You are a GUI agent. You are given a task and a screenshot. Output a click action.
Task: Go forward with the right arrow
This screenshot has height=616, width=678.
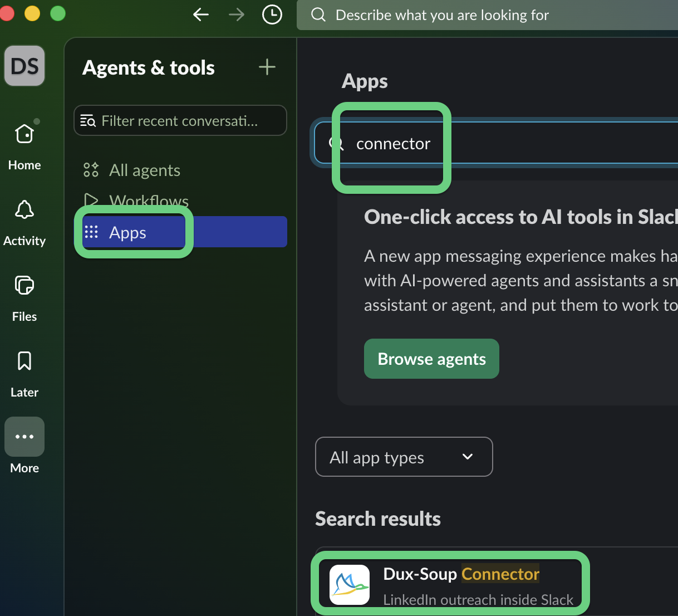pos(237,15)
